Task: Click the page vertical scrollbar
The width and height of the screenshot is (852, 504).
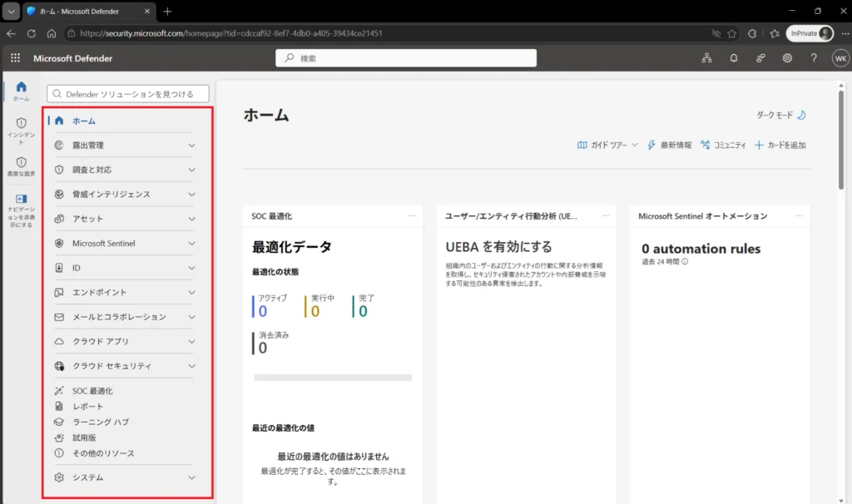Action: point(841,140)
